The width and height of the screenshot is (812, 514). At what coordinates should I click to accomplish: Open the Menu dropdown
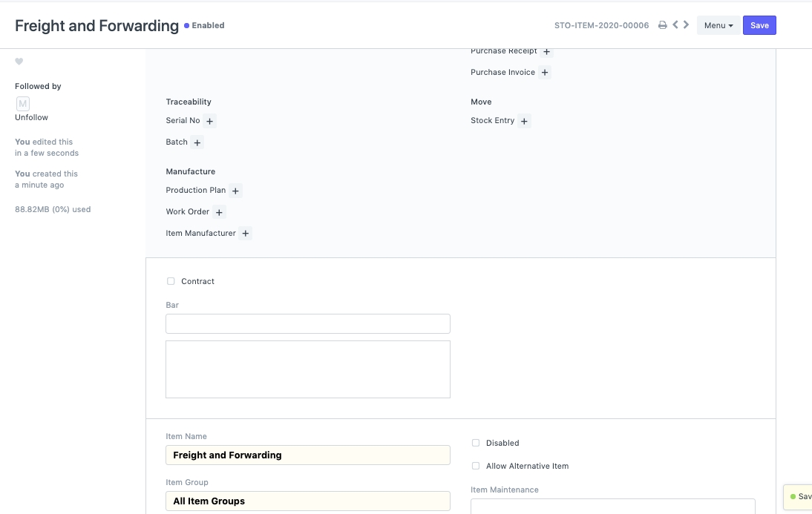(x=718, y=25)
